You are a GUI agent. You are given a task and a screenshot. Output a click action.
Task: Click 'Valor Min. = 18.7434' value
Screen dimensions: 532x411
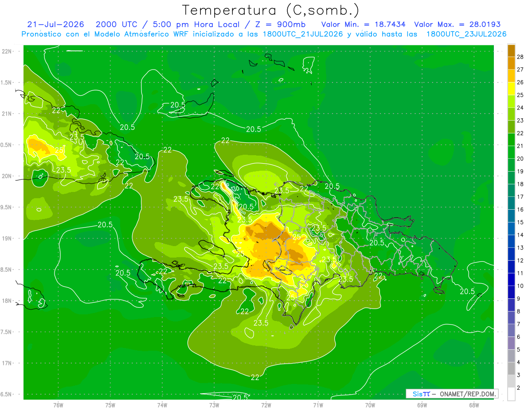coord(364,24)
